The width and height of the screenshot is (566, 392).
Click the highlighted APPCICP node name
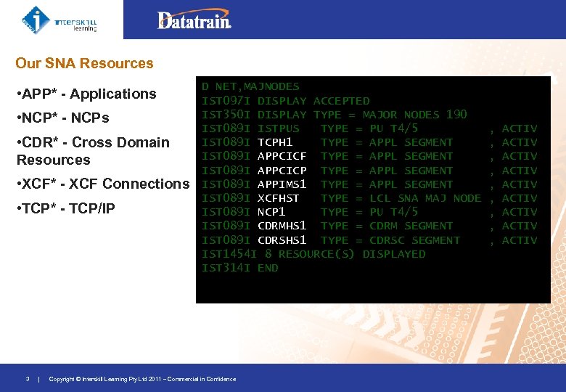point(282,171)
